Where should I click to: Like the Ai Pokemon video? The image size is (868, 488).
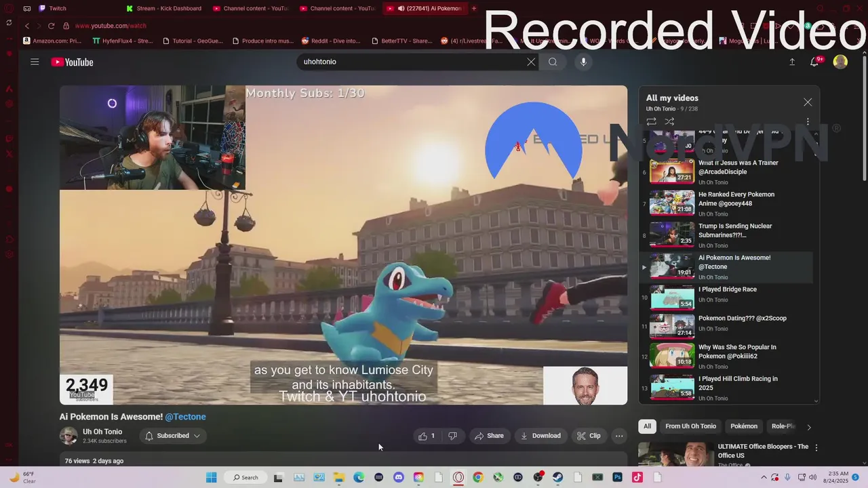427,436
